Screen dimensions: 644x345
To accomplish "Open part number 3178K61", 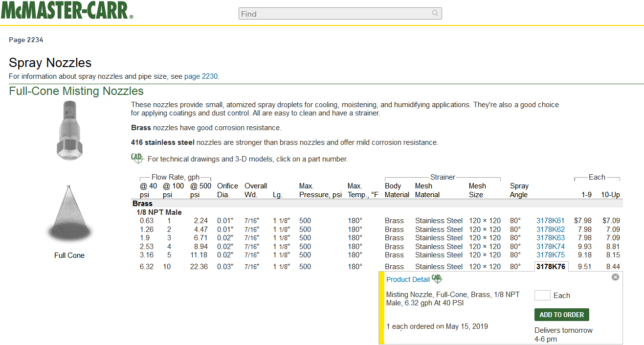I will coord(550,221).
